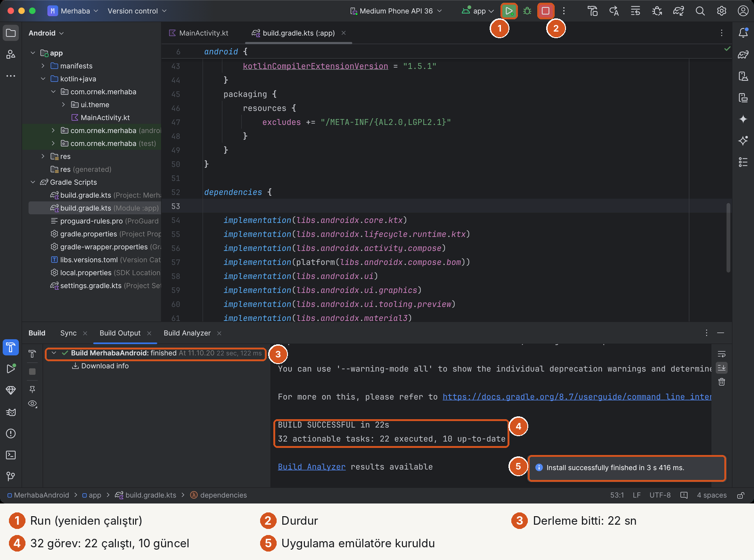The width and height of the screenshot is (754, 560).
Task: Open Git version control branch icon in left sidebar
Action: (11, 476)
